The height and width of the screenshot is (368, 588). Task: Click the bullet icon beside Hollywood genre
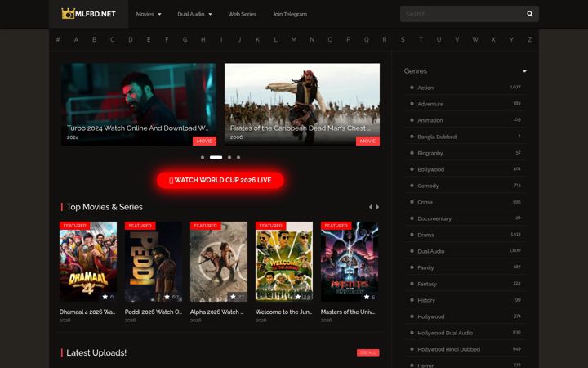coord(412,316)
